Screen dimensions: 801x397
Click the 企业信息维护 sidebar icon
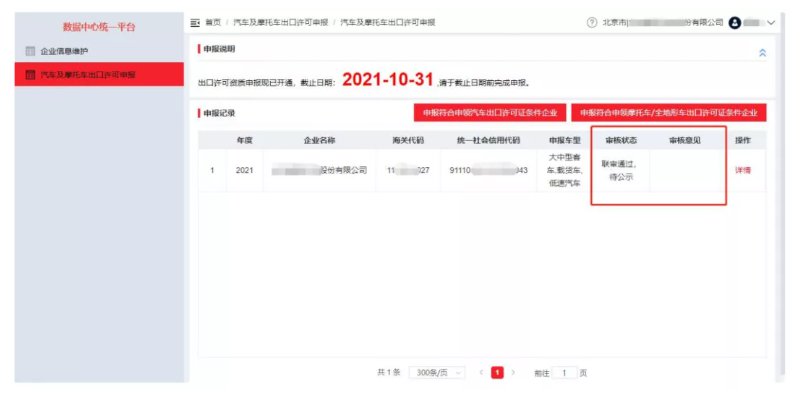coord(30,51)
